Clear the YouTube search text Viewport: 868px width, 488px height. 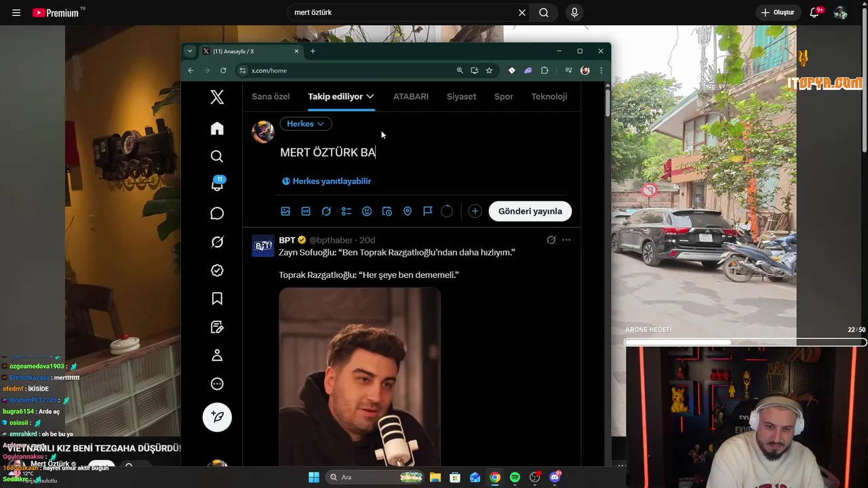(522, 12)
